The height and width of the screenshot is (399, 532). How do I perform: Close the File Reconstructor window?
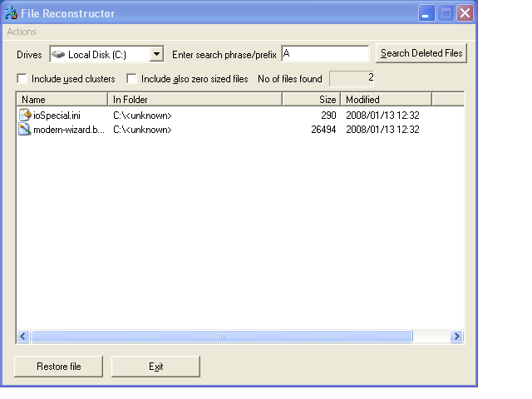465,13
